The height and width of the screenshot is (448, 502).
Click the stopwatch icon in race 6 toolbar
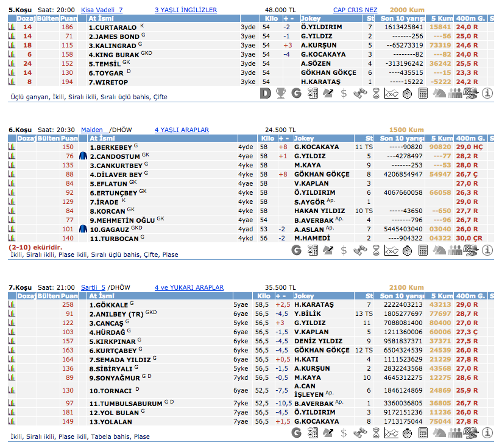(x=408, y=250)
